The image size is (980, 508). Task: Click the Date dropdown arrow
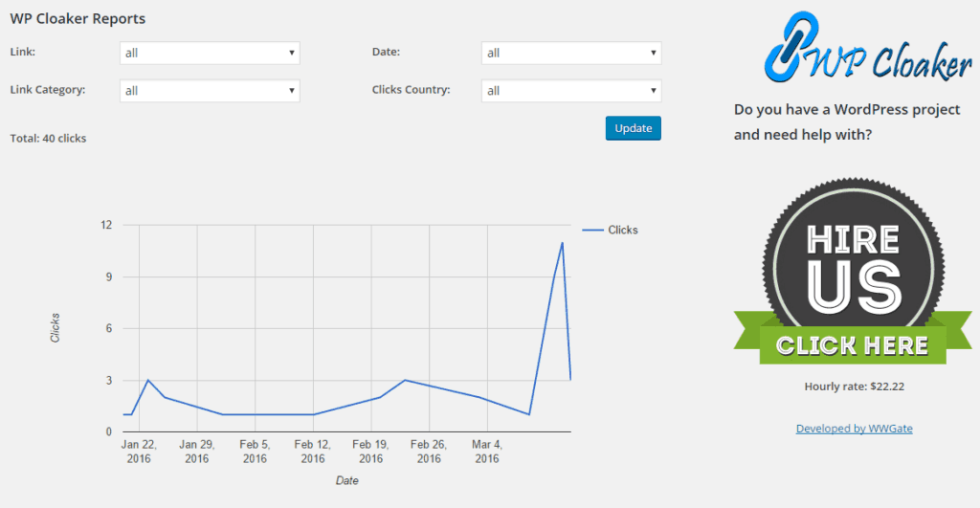pyautogui.click(x=653, y=54)
